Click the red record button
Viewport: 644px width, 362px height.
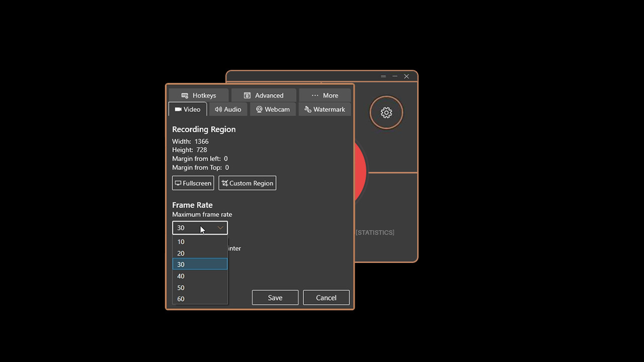[x=361, y=173]
